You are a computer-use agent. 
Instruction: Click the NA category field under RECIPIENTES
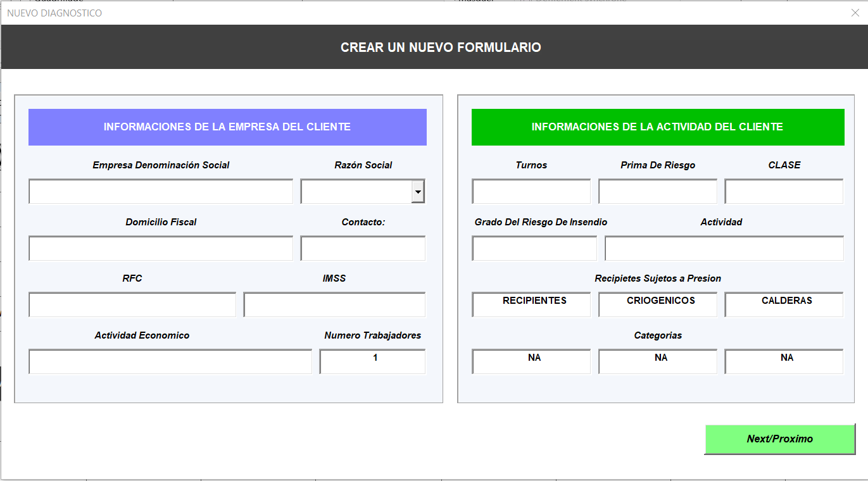point(531,361)
